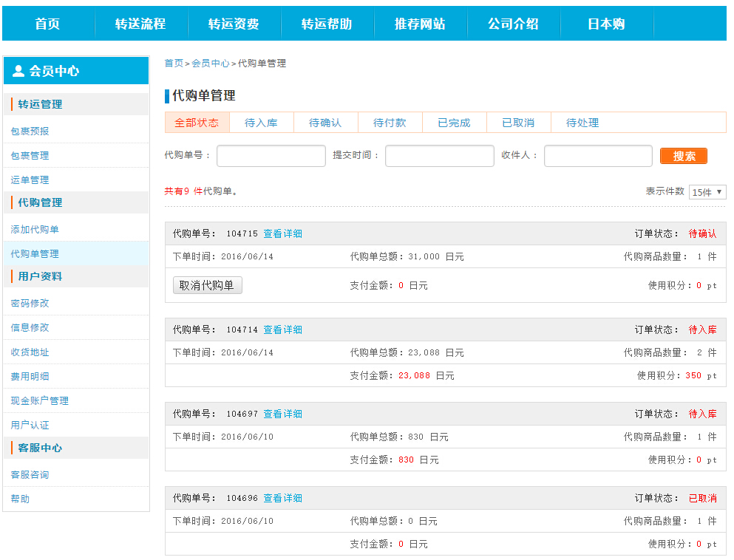The width and height of the screenshot is (734, 560).
Task: Go to 日本购 in the navigation bar
Action: coord(606,24)
